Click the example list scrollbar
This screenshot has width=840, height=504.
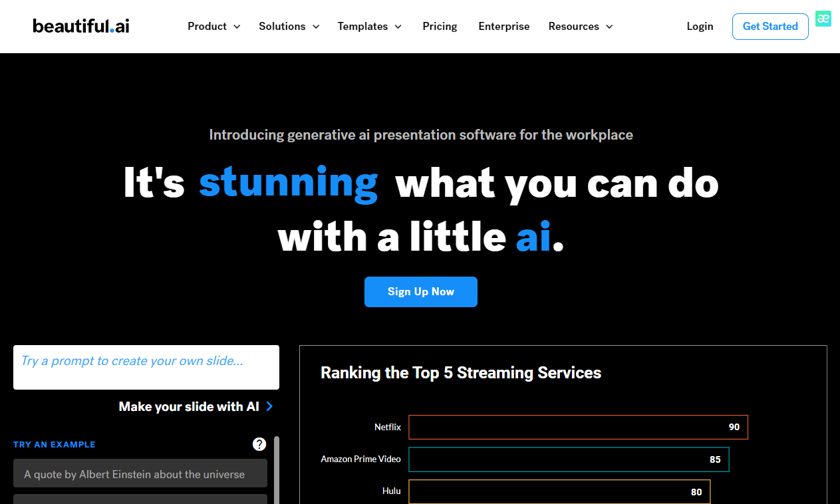tap(277, 469)
